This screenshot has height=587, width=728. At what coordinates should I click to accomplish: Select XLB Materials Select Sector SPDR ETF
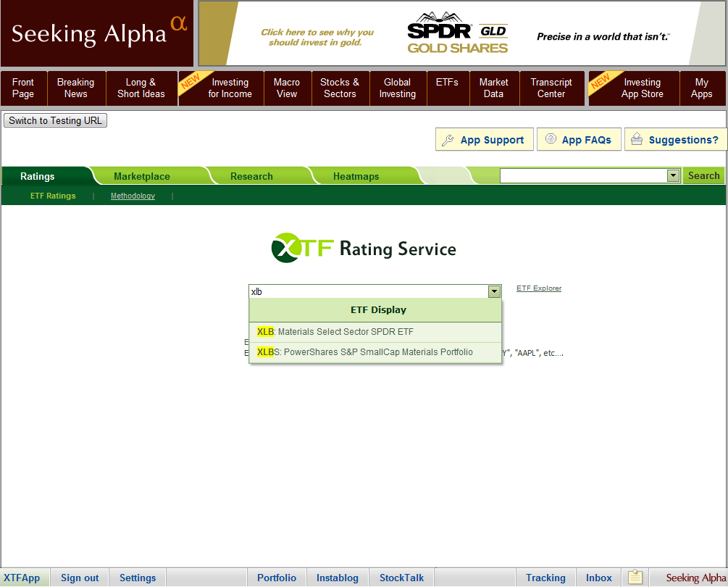(375, 332)
